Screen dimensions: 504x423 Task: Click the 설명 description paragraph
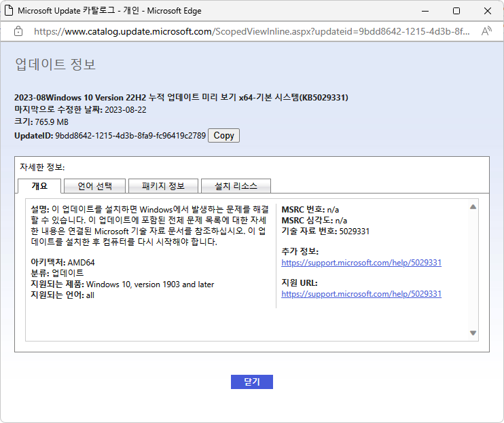pyautogui.click(x=150, y=225)
